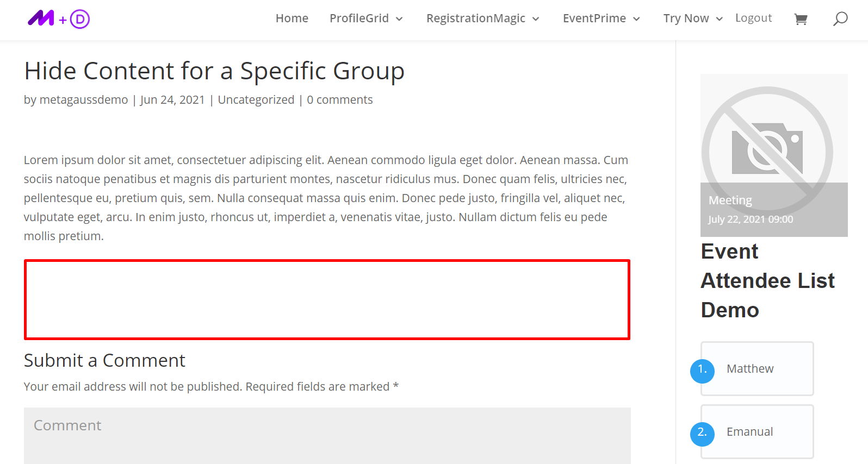Expand the RegistrationMagic dropdown arrow
The image size is (868, 464).
coord(536,19)
